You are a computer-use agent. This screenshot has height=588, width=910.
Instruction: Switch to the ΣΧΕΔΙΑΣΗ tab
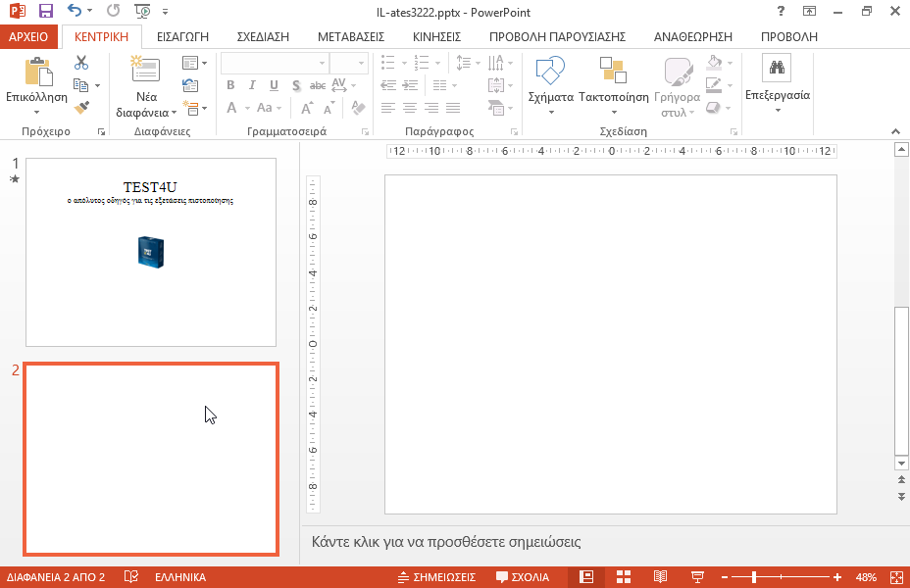coord(263,36)
